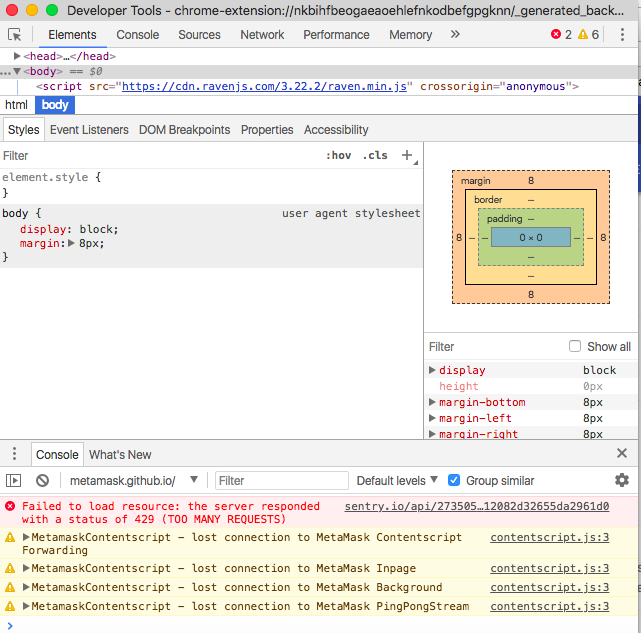Expand the Contentscript Forwarding warning message
Screen dimensions: 641x633
[x=26, y=537]
